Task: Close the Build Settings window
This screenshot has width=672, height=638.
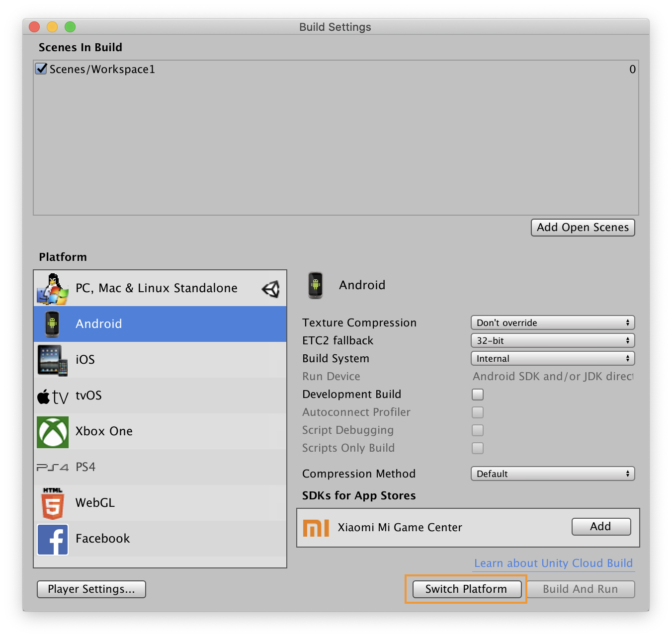Action: pyautogui.click(x=34, y=27)
